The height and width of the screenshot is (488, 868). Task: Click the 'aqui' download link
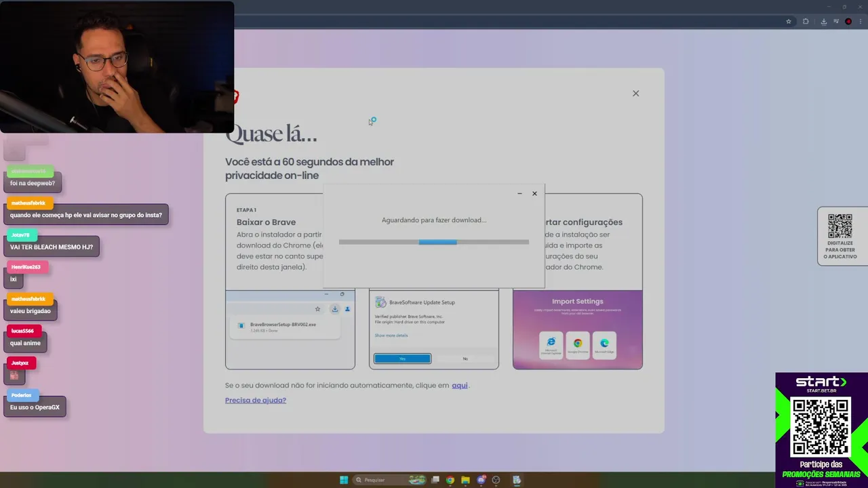point(460,385)
